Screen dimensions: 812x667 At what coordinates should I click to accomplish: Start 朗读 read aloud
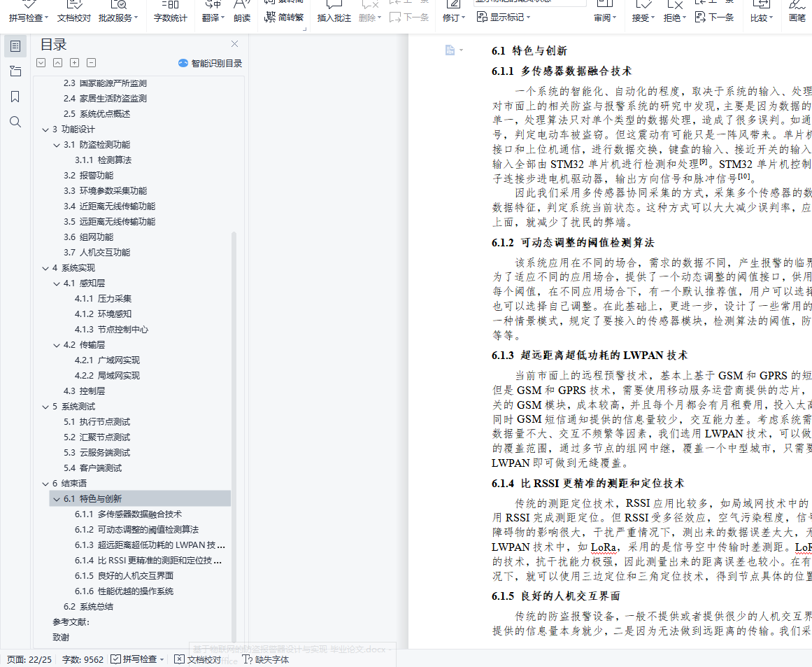pyautogui.click(x=242, y=12)
